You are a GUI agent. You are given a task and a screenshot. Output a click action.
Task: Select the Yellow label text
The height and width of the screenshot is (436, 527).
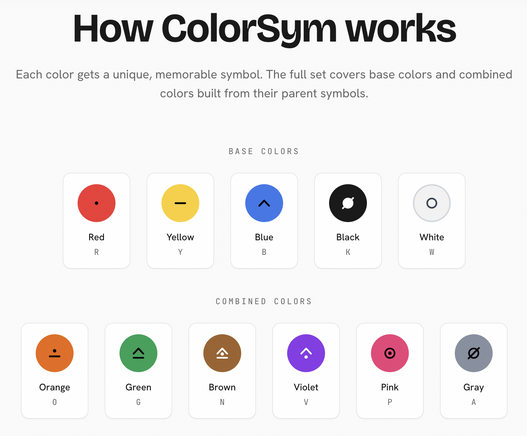click(x=180, y=237)
